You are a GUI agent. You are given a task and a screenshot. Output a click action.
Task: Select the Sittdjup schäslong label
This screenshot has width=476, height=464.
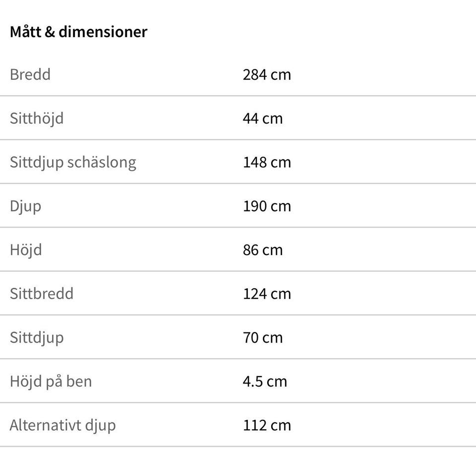73,163
